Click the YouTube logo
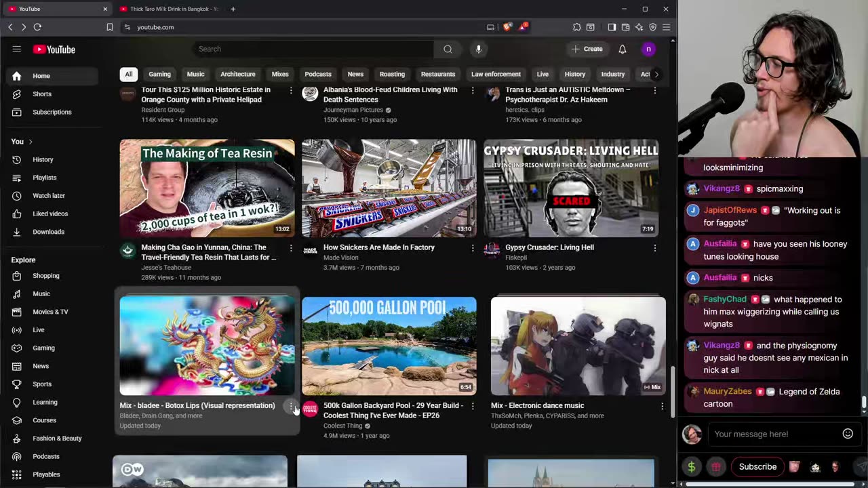Screen dimensions: 868x488 point(54,49)
